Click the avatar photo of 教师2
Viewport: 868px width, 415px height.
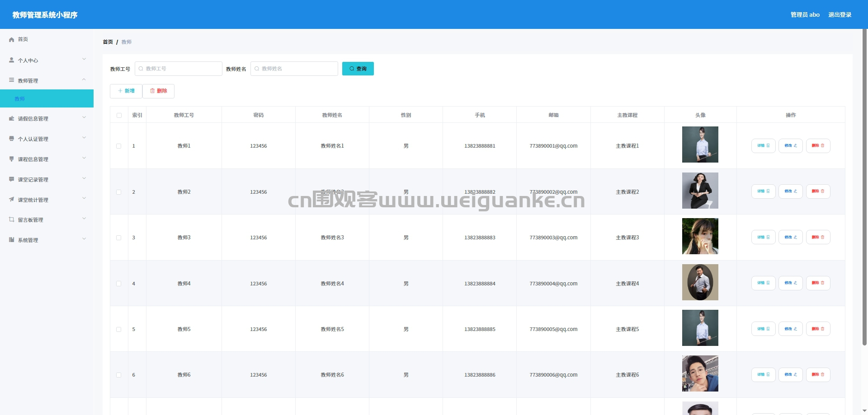coord(700,191)
